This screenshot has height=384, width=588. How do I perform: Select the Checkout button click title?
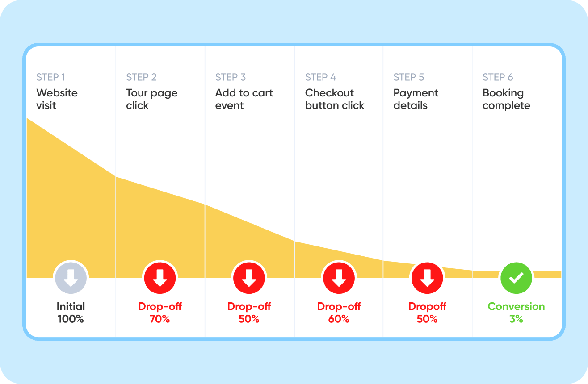click(x=335, y=99)
